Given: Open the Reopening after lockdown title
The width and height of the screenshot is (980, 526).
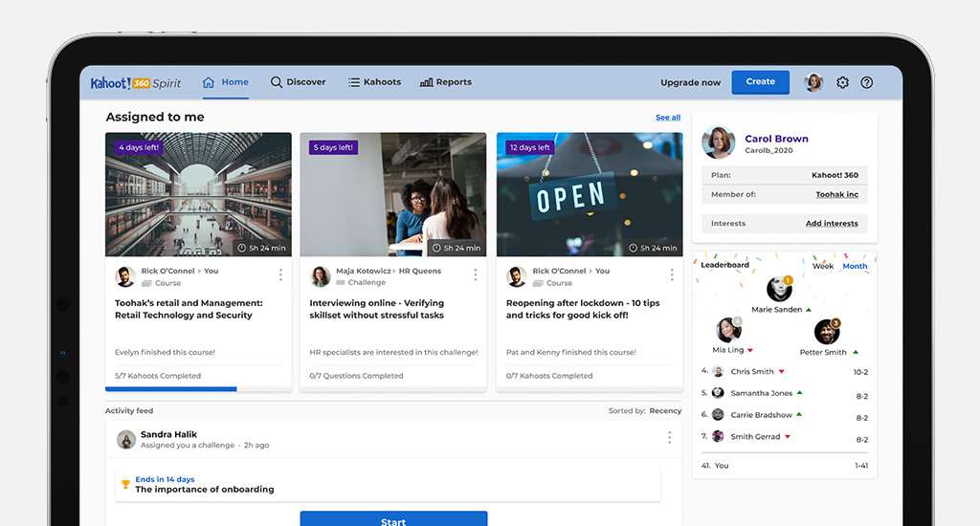Looking at the screenshot, I should [583, 309].
